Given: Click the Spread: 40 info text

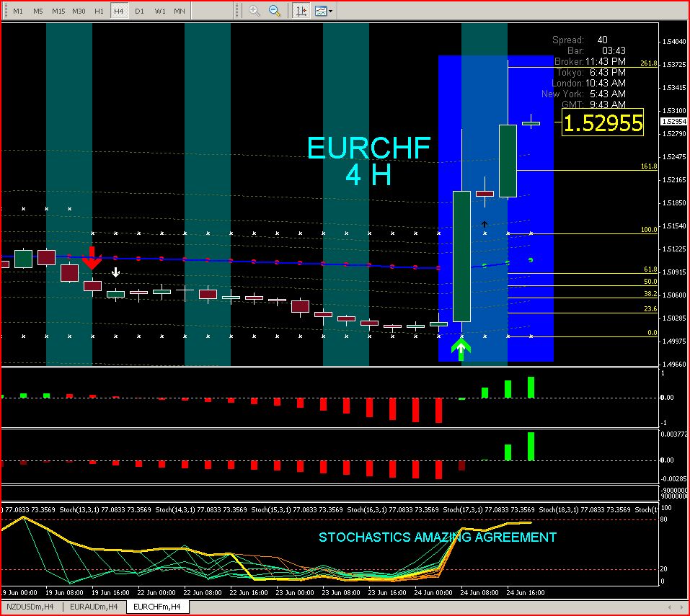Looking at the screenshot, I should coord(580,40).
